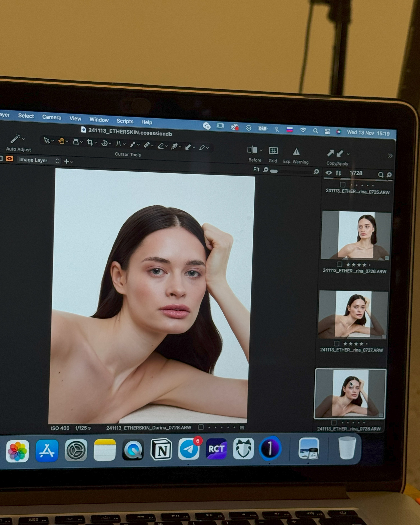
Task: Enable Exp. Warning triangle icon
Action: tap(296, 152)
